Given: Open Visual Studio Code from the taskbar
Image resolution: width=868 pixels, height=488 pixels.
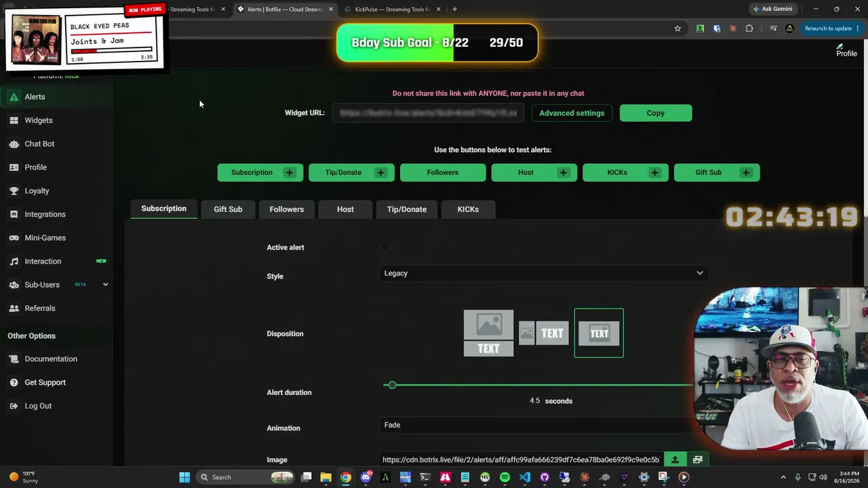Looking at the screenshot, I should click(x=525, y=477).
